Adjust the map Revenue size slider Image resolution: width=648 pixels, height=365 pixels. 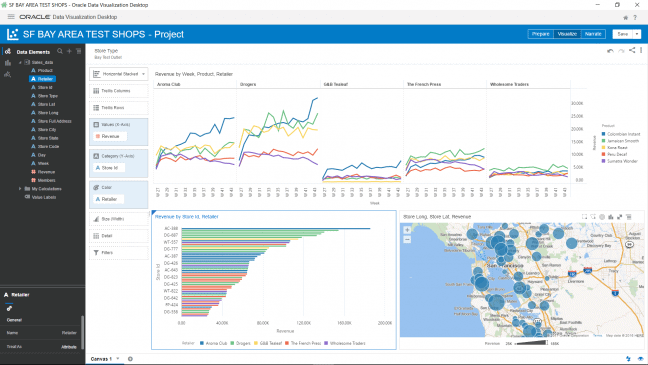[531, 343]
